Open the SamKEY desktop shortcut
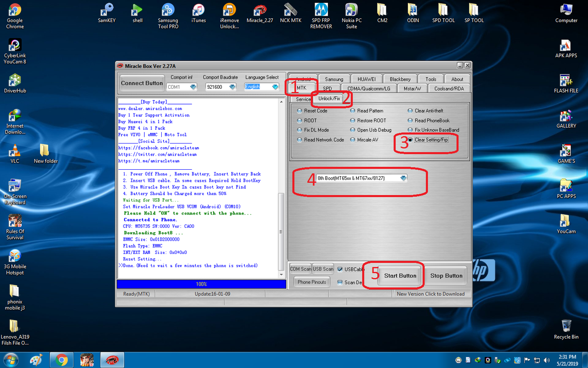The height and width of the screenshot is (368, 588). click(x=107, y=13)
